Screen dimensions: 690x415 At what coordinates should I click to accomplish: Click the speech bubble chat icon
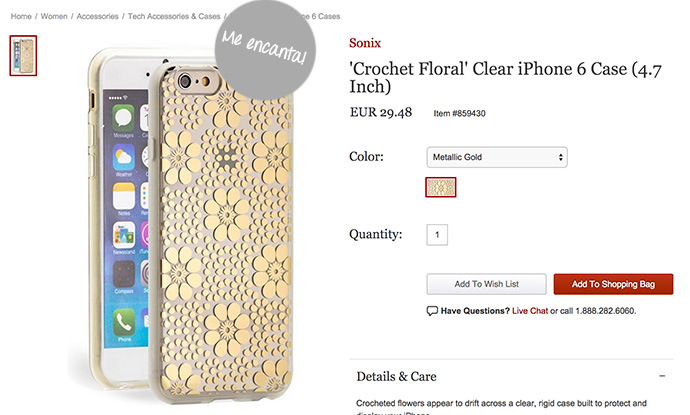click(432, 311)
